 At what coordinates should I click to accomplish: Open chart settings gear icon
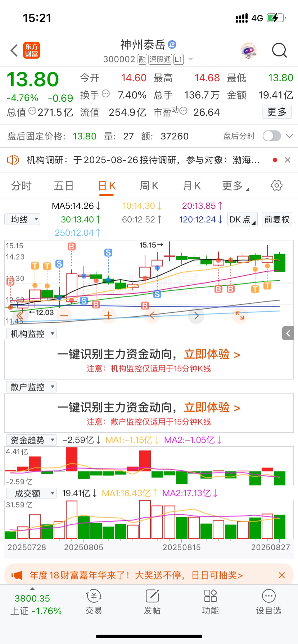pyautogui.click(x=276, y=185)
